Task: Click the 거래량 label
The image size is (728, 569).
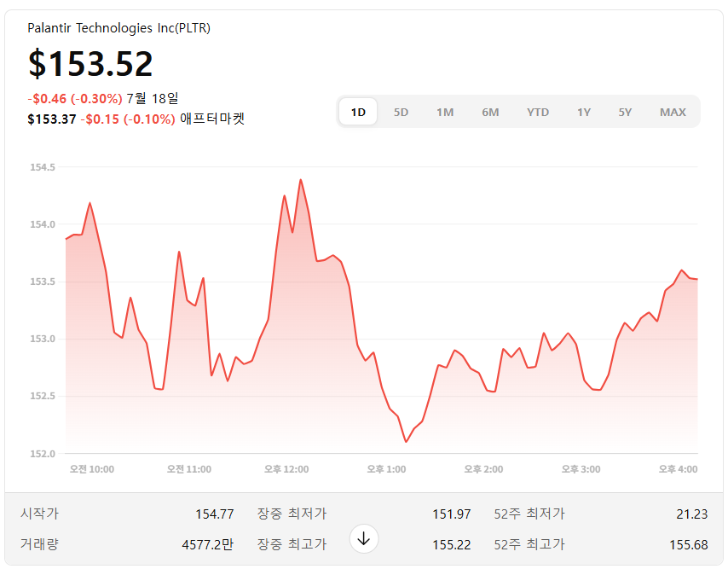Action: point(39,544)
